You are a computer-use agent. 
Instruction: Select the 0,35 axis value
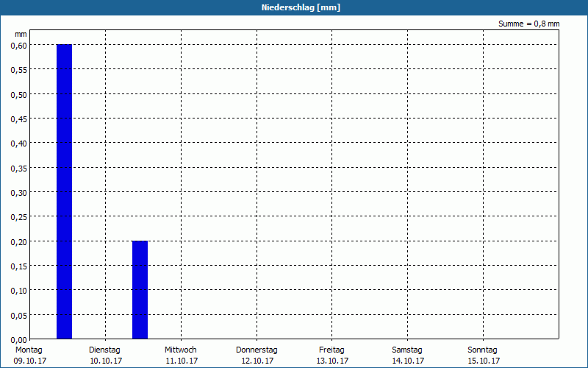click(19, 169)
